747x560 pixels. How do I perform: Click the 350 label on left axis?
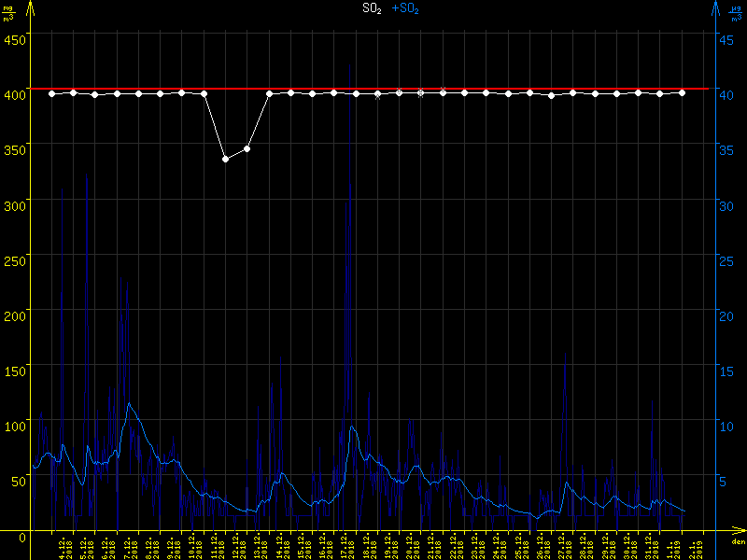15,147
